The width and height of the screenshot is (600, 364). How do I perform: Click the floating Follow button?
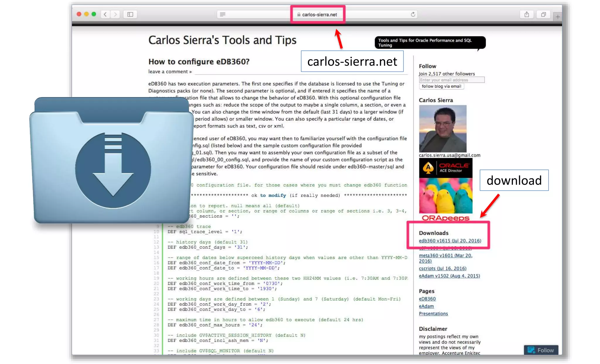(541, 350)
